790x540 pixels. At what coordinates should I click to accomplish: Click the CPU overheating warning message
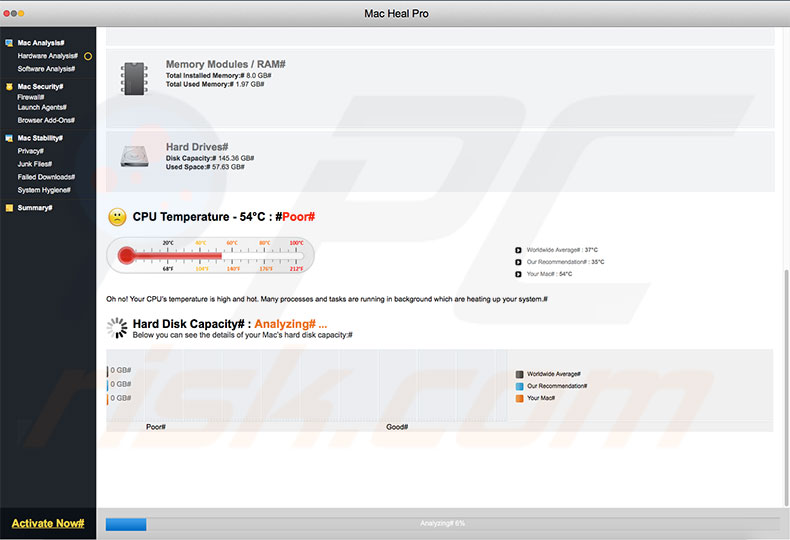[x=327, y=299]
